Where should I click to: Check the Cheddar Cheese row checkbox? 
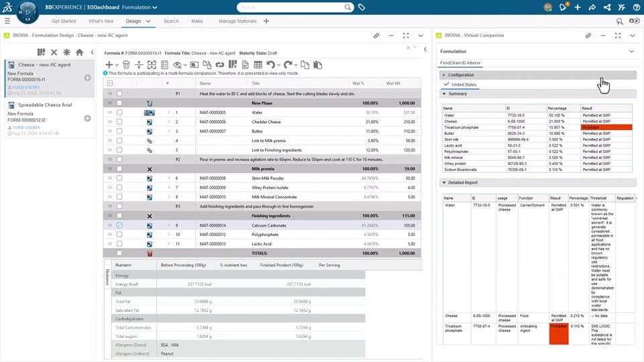[119, 122]
